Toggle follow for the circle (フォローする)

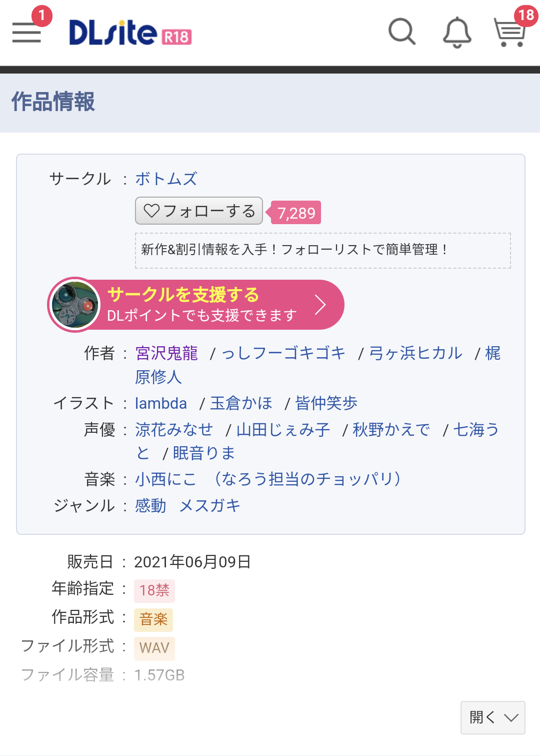point(199,211)
